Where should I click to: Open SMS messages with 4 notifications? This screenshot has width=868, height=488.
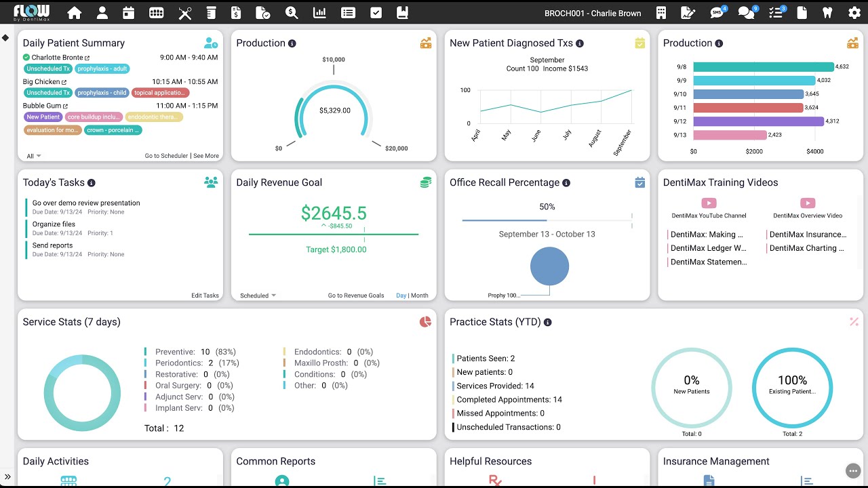(x=717, y=12)
